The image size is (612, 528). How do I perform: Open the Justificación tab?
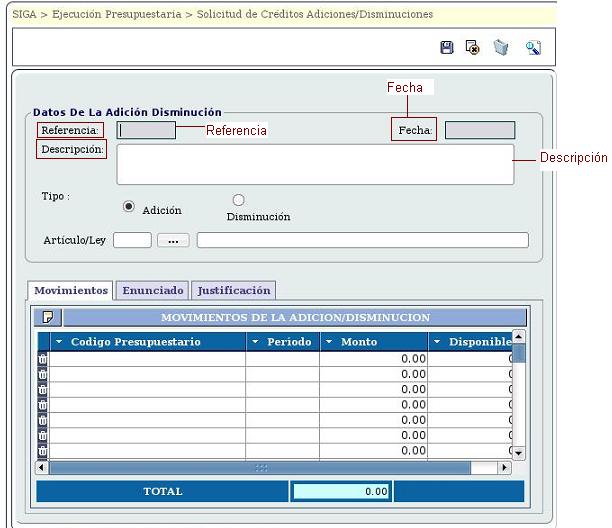pos(234,290)
